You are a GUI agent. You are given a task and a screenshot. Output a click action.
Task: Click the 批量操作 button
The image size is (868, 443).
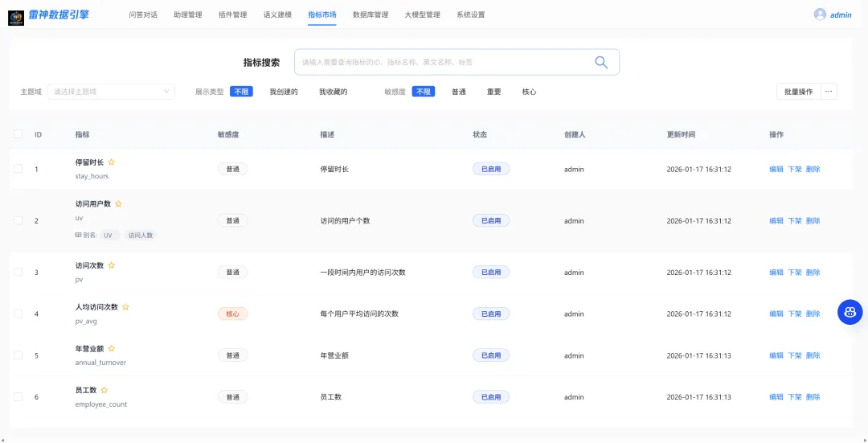coord(798,92)
